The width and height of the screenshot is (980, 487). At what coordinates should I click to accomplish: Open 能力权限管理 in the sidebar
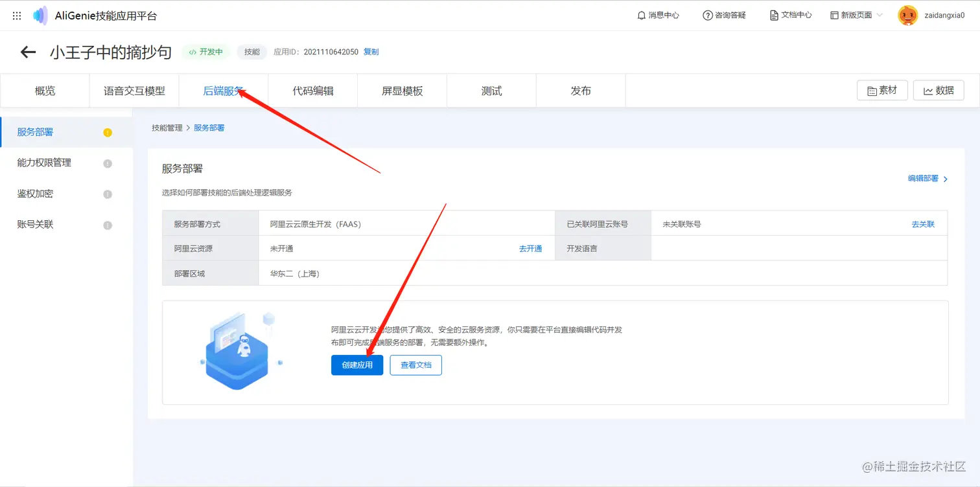coord(66,163)
